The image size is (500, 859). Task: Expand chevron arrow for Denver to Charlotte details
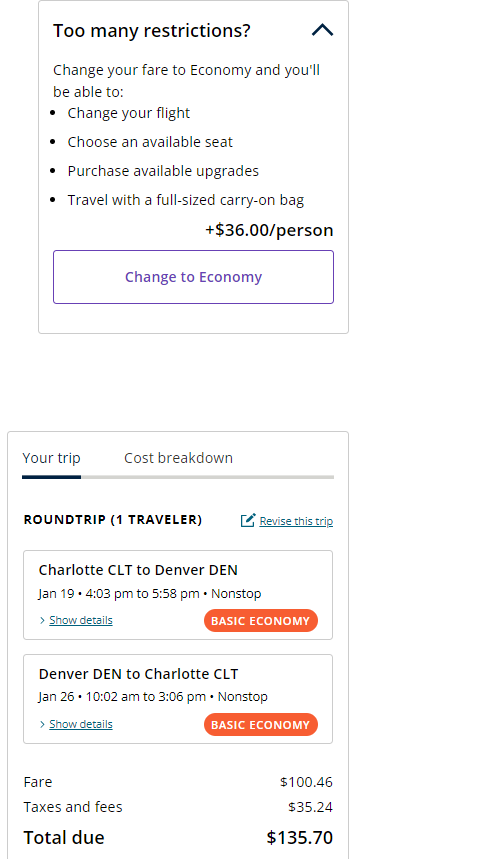pos(42,724)
